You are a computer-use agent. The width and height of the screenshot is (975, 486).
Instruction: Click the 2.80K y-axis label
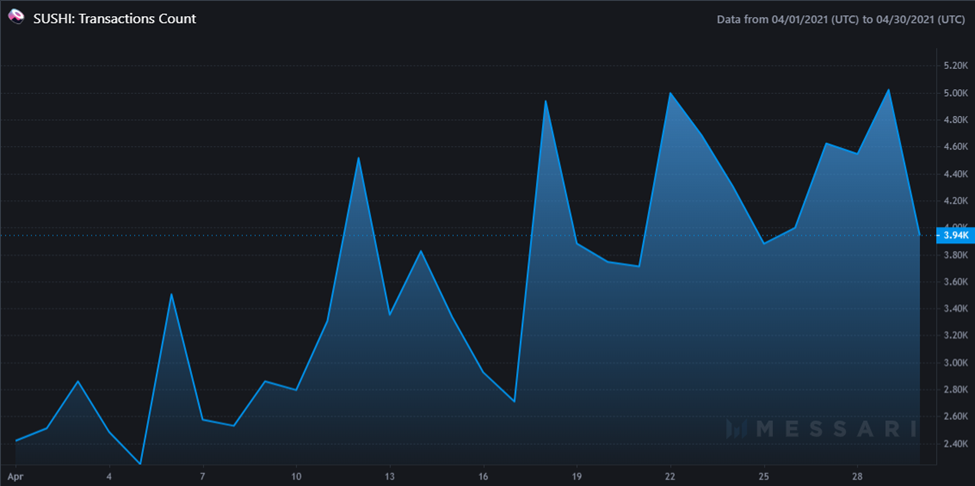coord(956,390)
